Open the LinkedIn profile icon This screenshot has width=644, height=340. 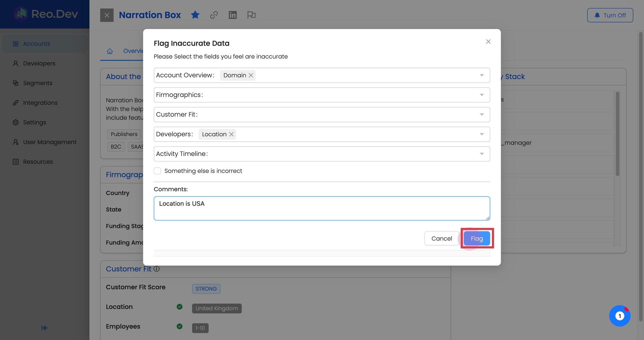233,15
